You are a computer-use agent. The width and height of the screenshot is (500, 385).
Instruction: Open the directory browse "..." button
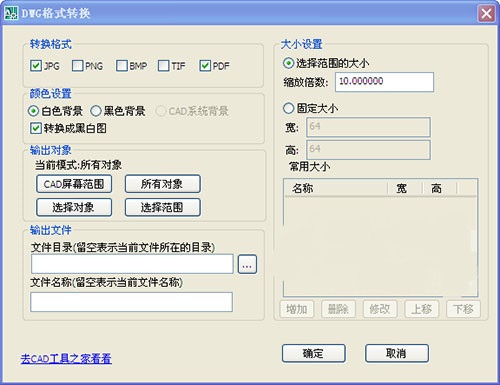247,264
